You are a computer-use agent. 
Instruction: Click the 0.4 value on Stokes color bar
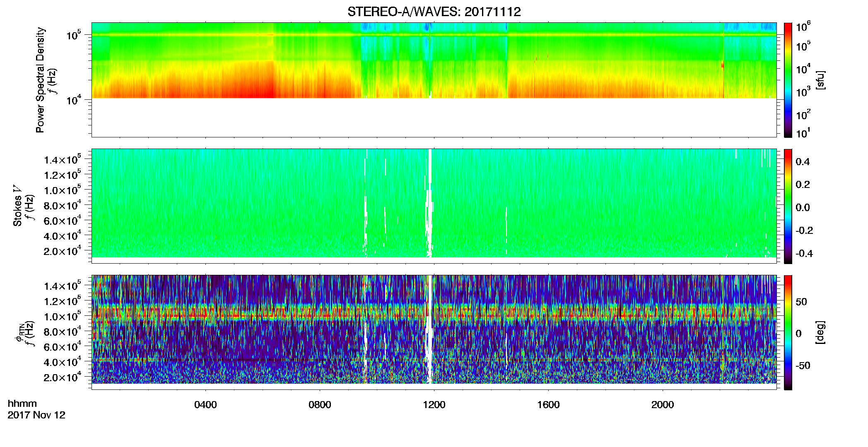click(x=803, y=162)
